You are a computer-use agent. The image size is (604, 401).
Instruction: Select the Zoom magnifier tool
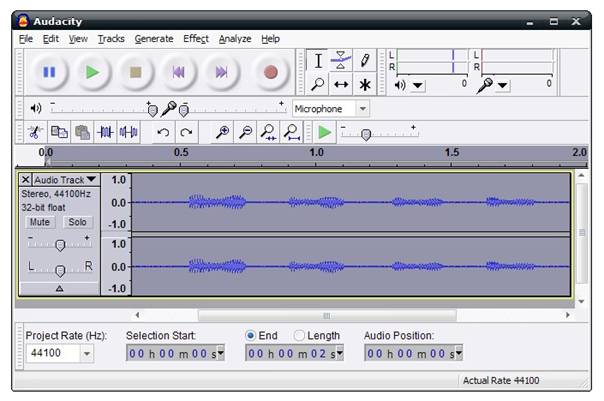[x=318, y=84]
